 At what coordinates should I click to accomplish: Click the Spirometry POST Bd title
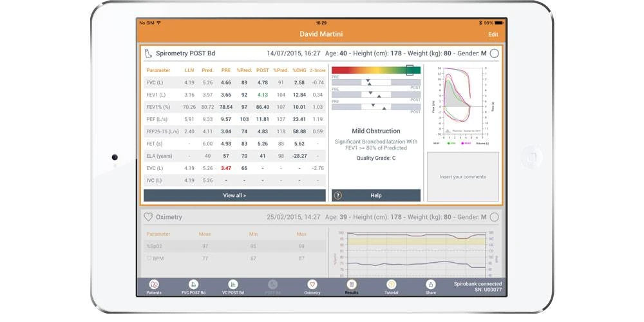[185, 53]
